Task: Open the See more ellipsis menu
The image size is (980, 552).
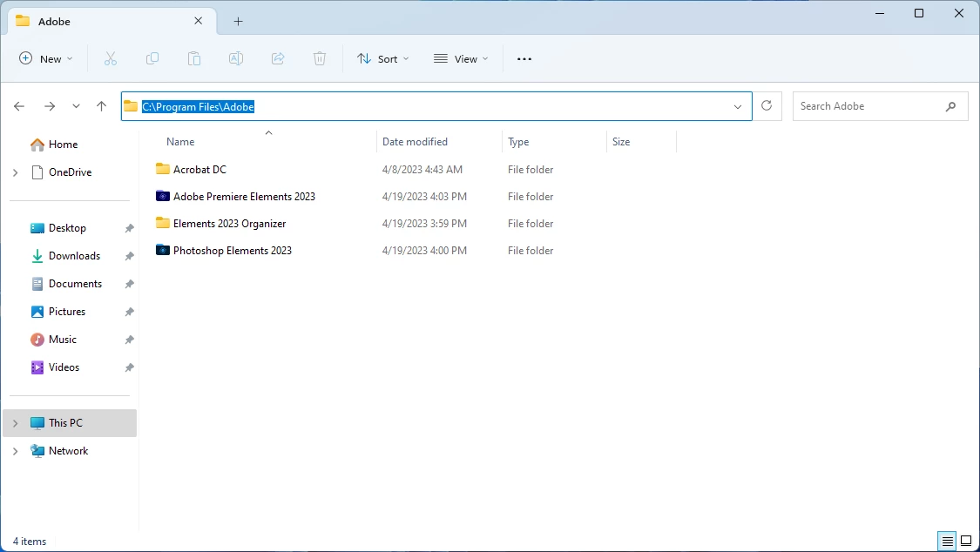Action: [524, 58]
